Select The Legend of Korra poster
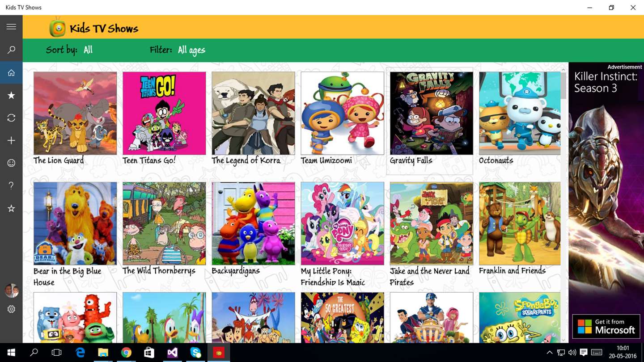 point(253,113)
